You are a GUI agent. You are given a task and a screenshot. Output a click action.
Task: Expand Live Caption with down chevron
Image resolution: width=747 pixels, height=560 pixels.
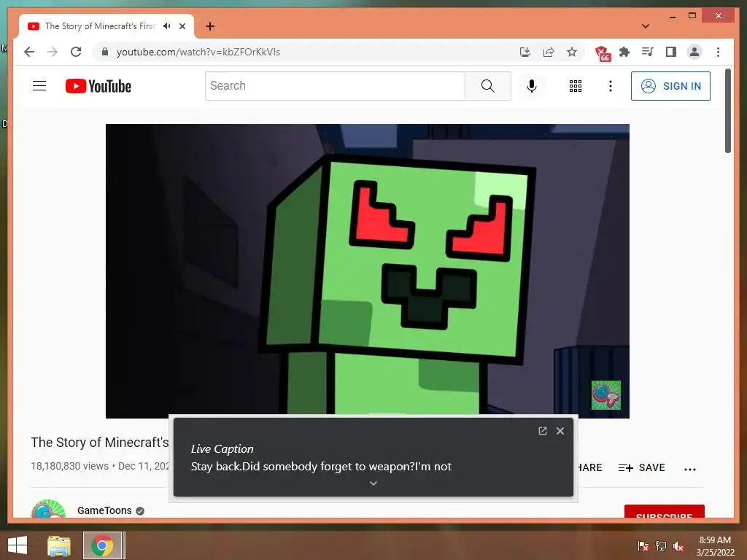point(373,483)
